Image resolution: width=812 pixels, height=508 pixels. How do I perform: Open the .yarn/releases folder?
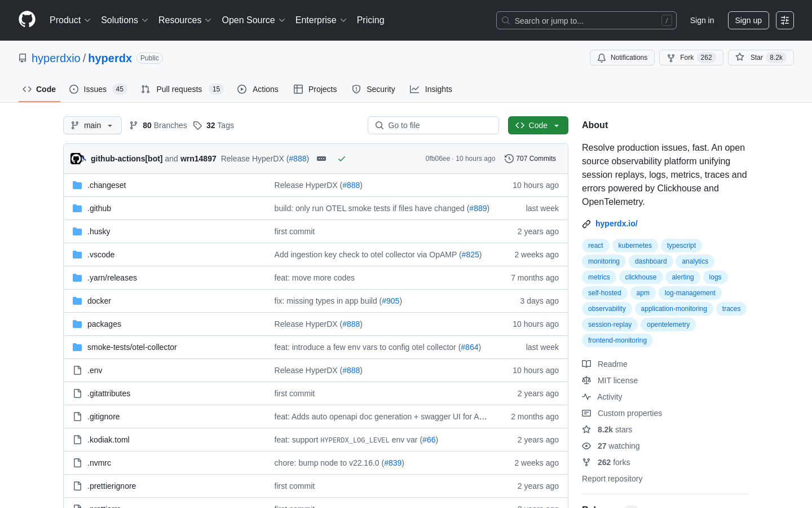[x=112, y=278]
